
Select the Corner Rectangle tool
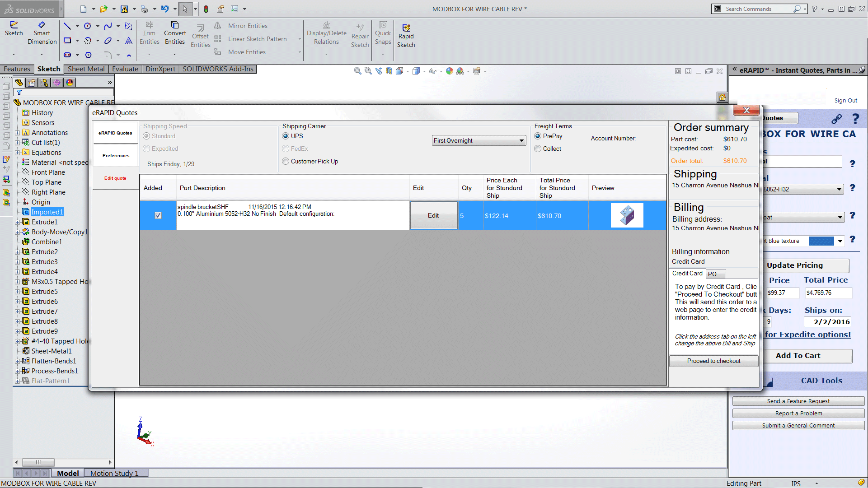pyautogui.click(x=67, y=41)
